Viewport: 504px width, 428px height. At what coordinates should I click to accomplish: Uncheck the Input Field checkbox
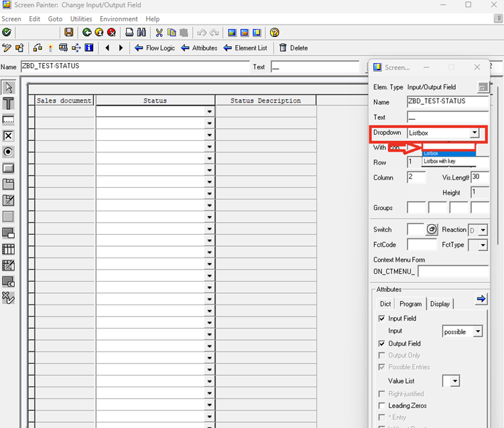(381, 319)
